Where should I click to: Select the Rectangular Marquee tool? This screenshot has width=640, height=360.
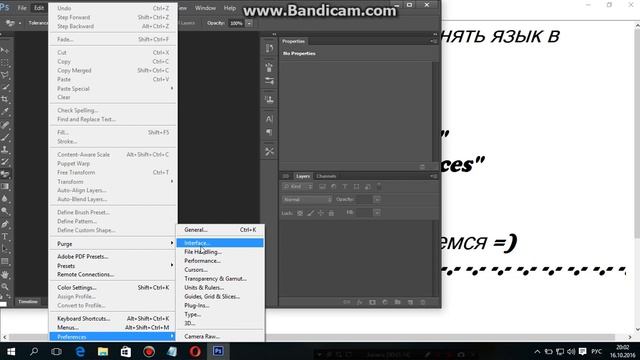(x=5, y=63)
